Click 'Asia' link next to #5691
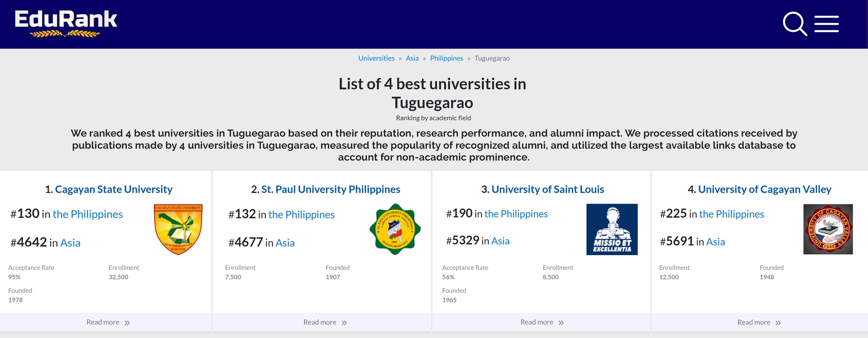The height and width of the screenshot is (338, 868). pos(715,242)
